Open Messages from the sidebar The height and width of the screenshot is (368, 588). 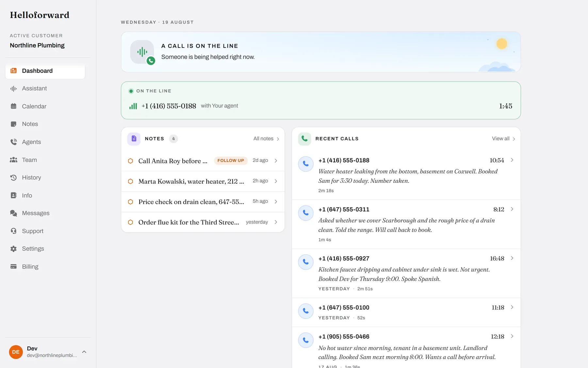click(x=45, y=213)
